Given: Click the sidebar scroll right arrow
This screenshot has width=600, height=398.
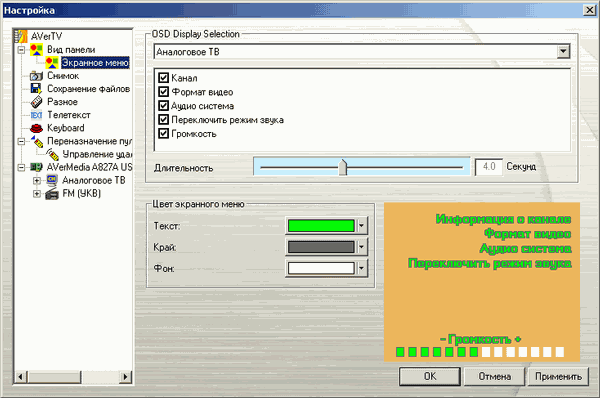Looking at the screenshot, I should pyautogui.click(x=125, y=377).
